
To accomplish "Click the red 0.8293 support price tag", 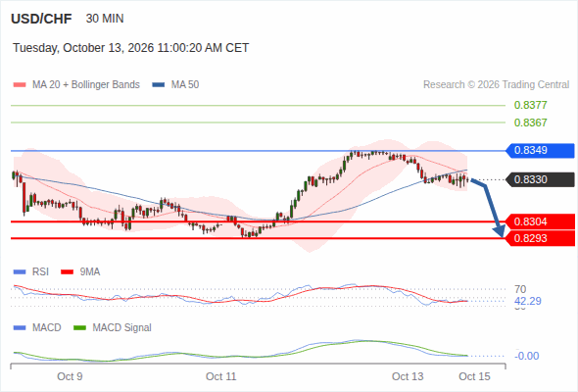I will click(x=541, y=238).
